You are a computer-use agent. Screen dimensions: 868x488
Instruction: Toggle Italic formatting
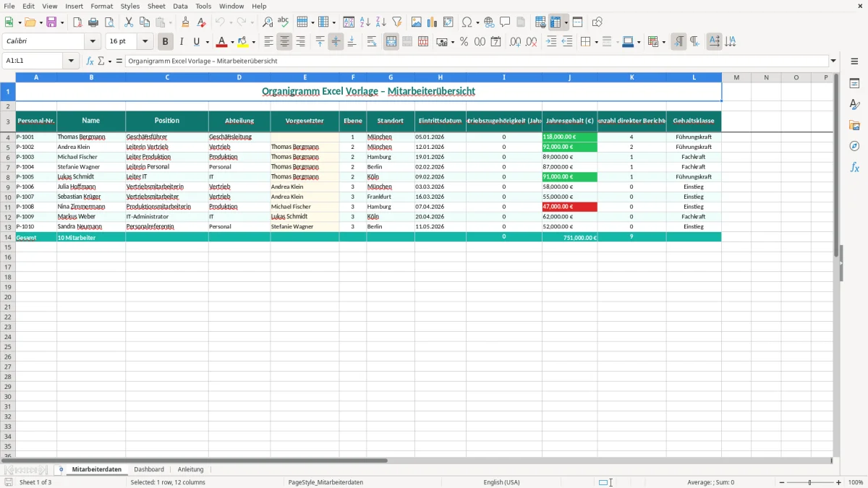coord(182,42)
